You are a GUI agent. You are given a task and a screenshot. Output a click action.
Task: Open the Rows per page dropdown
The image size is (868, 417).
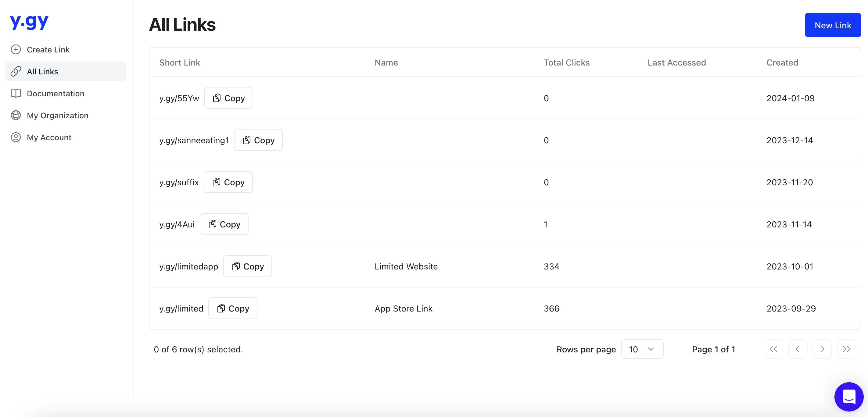pos(642,349)
